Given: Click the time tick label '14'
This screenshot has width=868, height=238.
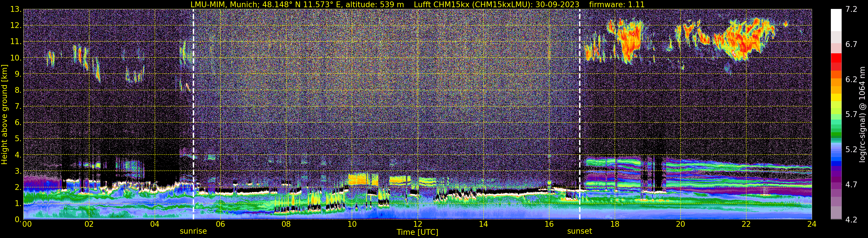Looking at the screenshot, I should [x=483, y=224].
